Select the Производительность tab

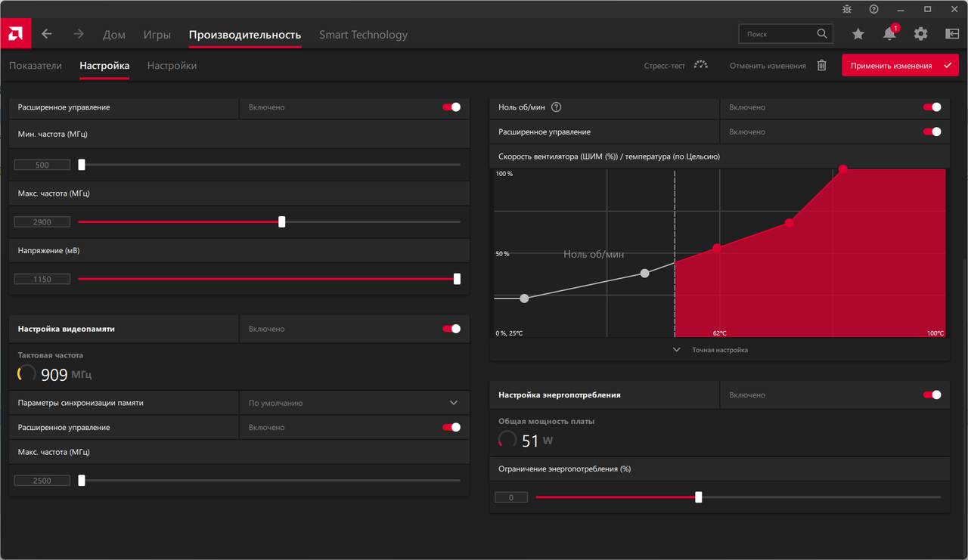click(245, 35)
